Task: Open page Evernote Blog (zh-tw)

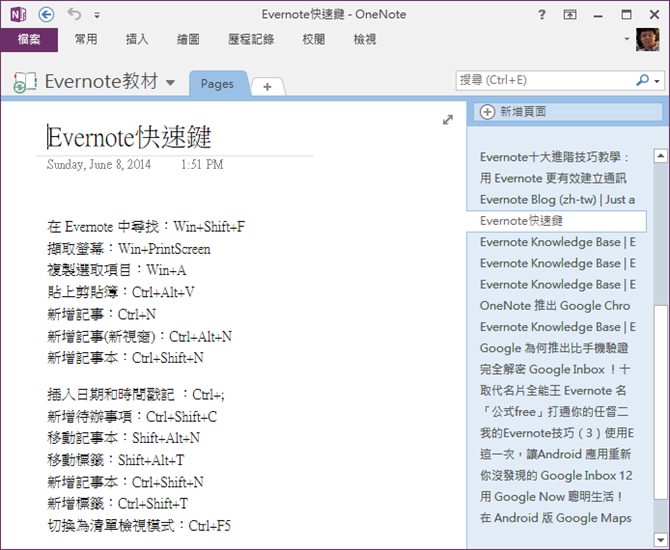Action: click(556, 200)
